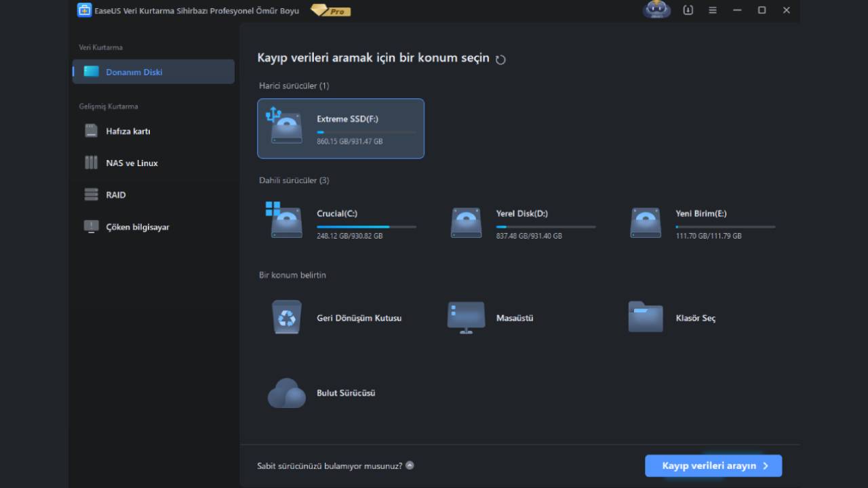
Task: Click 248.12 GB/930.82 GB size text
Action: (x=350, y=236)
